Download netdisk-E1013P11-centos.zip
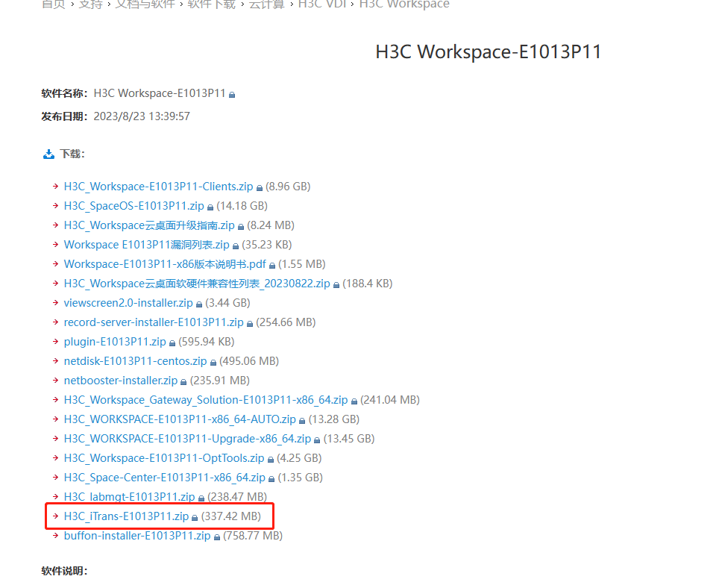 135,361
